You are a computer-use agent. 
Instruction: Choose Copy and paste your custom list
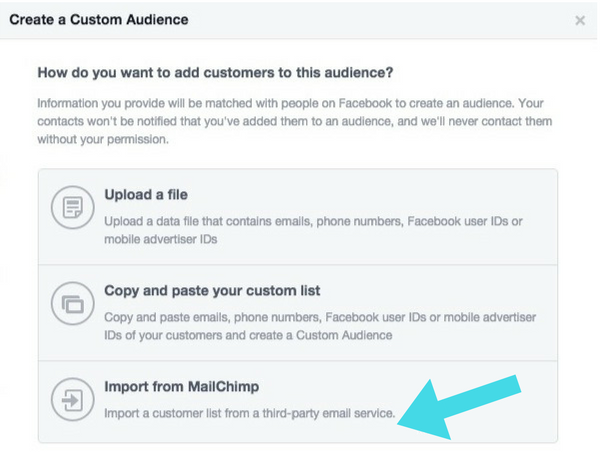coord(212,290)
